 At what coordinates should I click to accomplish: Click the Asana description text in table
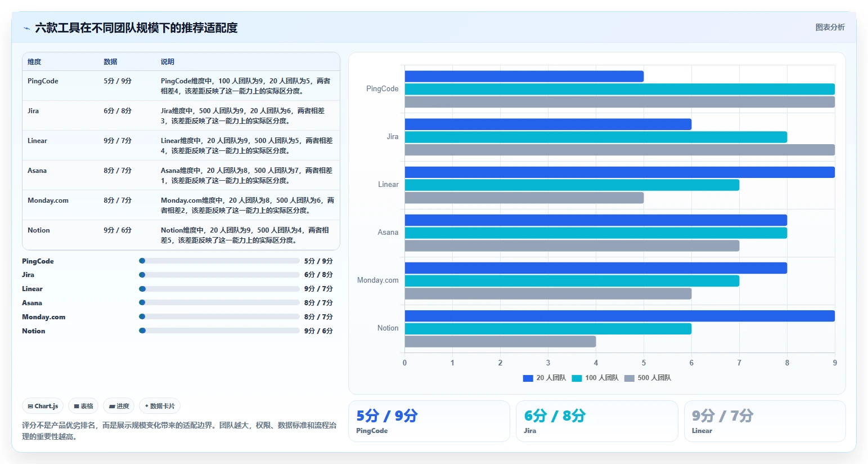coord(246,176)
